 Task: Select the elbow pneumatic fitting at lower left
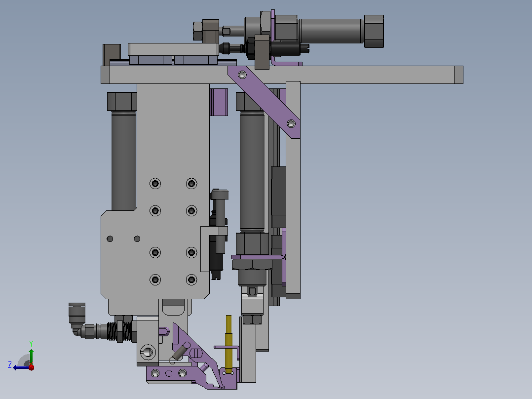tap(77, 319)
